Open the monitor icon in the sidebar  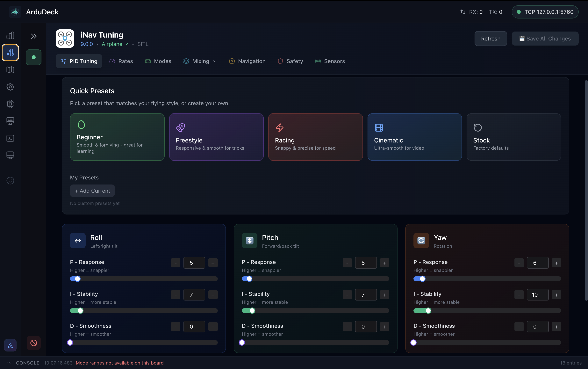coord(10,155)
